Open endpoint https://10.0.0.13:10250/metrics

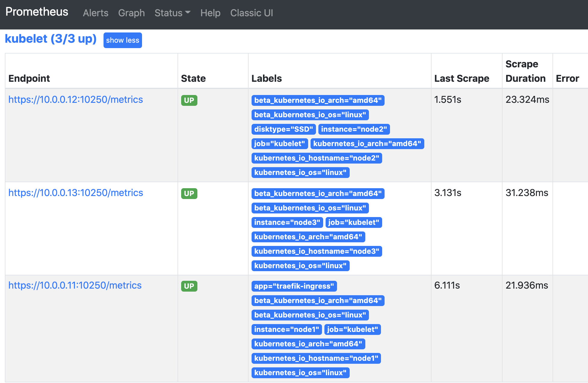tap(76, 193)
